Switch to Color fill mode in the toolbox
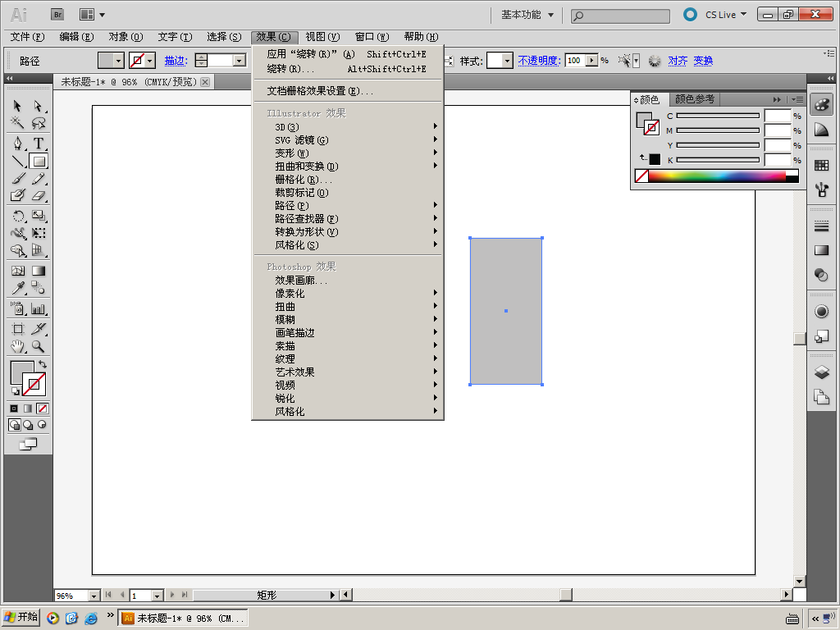This screenshot has height=630, width=840. tap(15, 409)
